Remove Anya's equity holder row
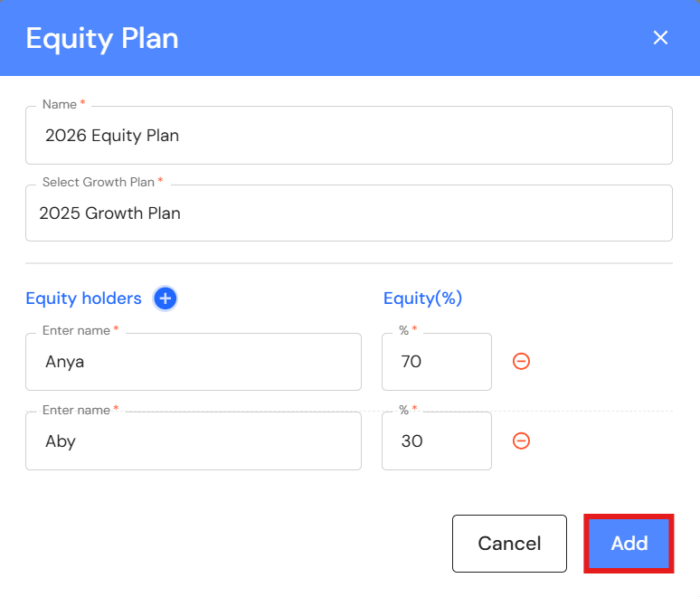Viewport: 700px width, 597px height. [521, 362]
